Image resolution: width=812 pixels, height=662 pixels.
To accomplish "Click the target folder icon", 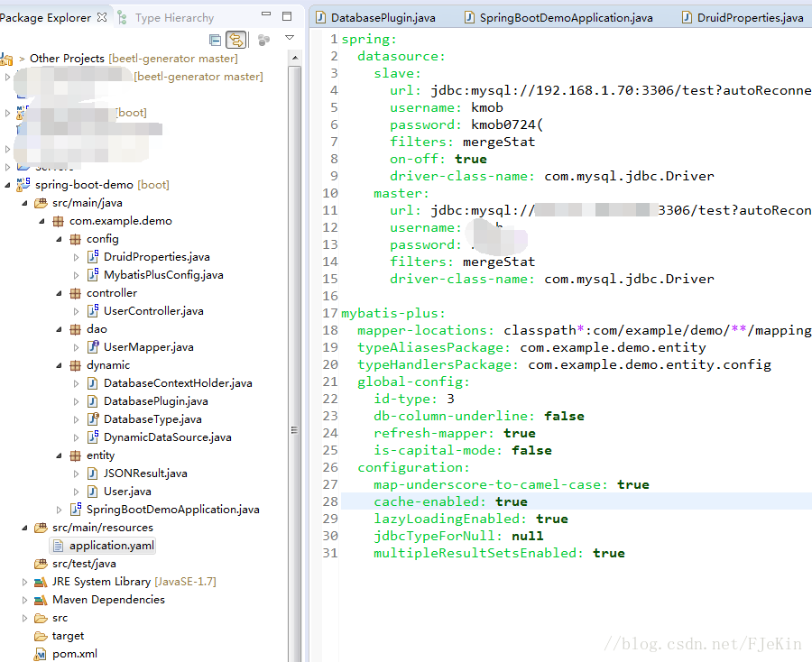I will 41,636.
